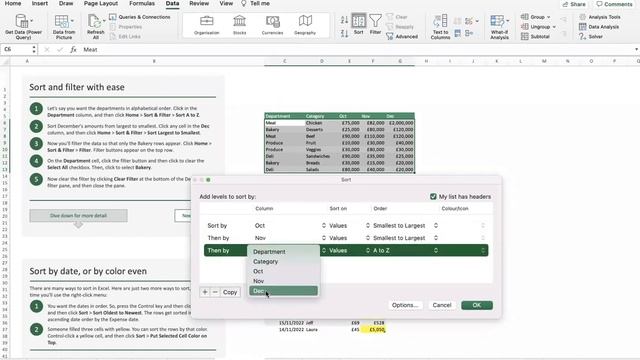This screenshot has height=360, width=640.
Task: Click the Advanced filter option
Action: 402,36
